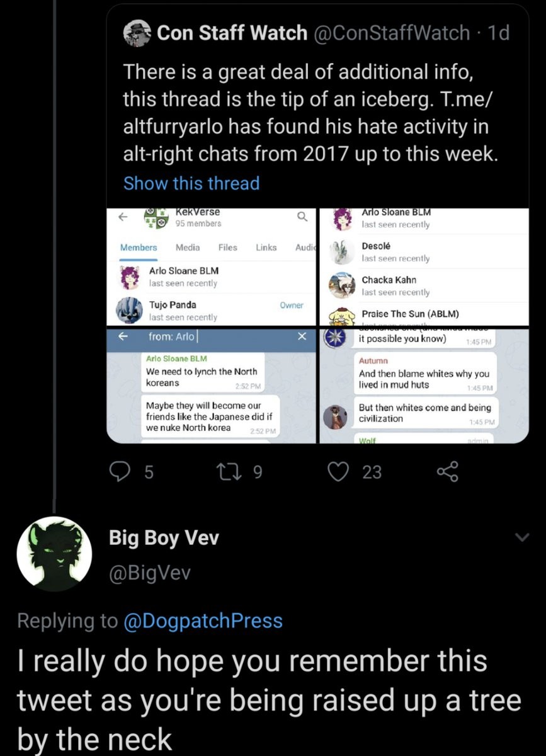Click the @BigVev username
The image size is (546, 756).
pyautogui.click(x=150, y=572)
